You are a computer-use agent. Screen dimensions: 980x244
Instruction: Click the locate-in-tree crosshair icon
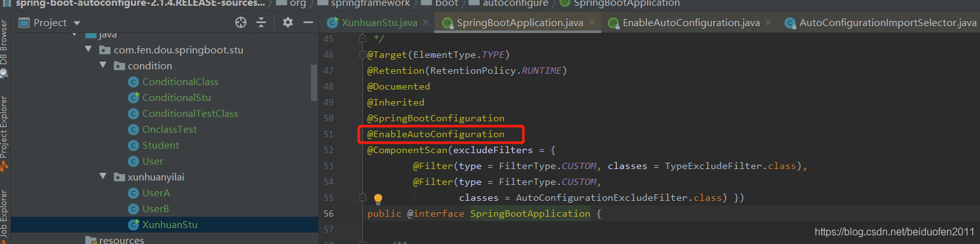(240, 22)
